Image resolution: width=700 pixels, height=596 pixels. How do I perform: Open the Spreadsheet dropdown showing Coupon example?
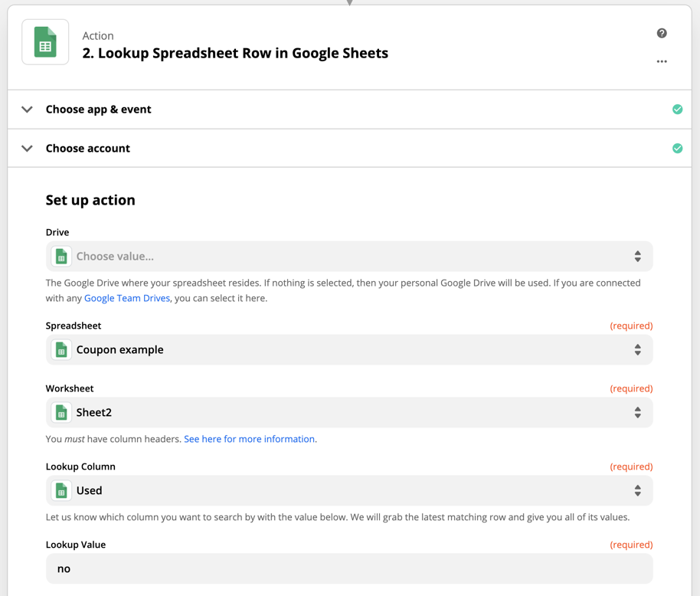(348, 350)
